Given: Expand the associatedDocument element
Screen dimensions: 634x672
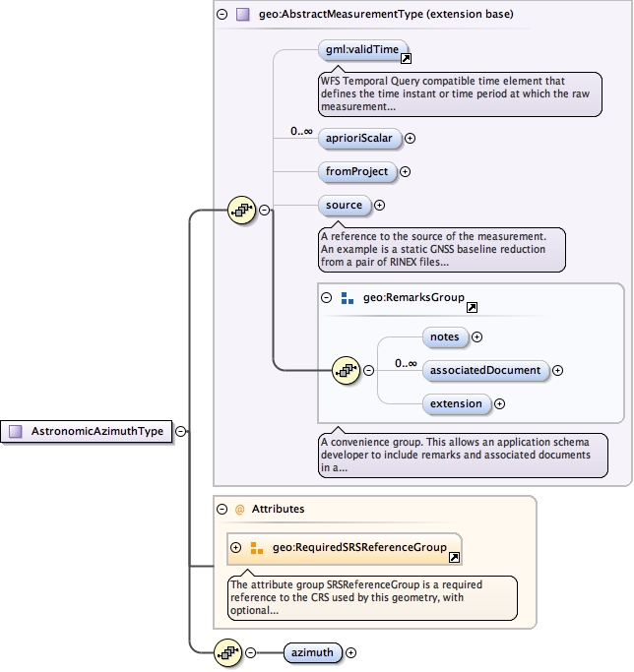Looking at the screenshot, I should click(x=557, y=370).
